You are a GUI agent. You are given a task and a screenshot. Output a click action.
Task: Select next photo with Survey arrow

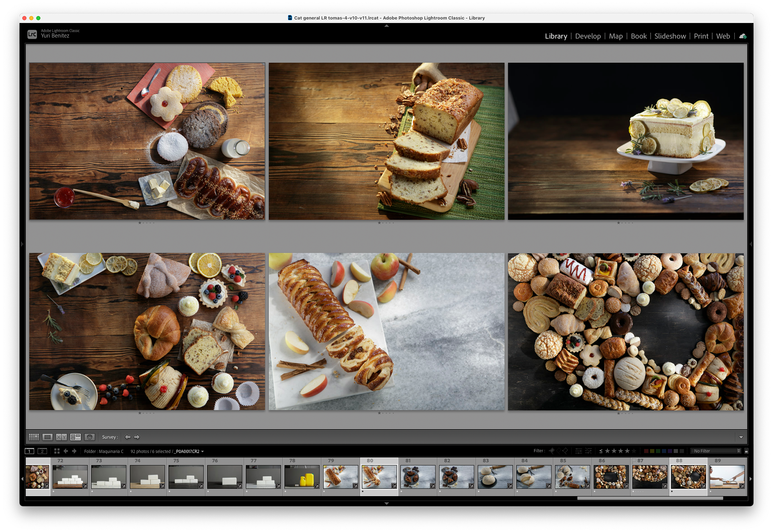pos(137,437)
